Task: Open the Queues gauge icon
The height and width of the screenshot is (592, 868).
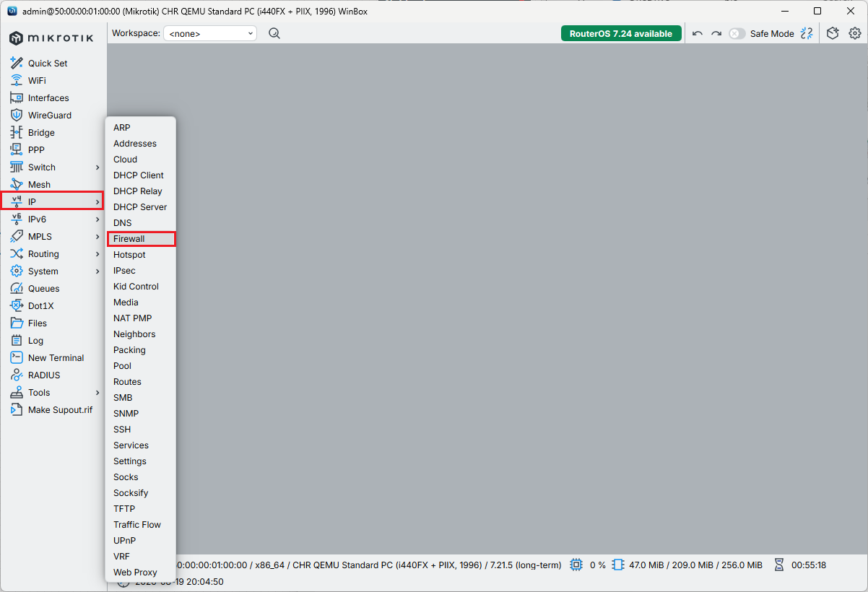Action: pyautogui.click(x=17, y=288)
